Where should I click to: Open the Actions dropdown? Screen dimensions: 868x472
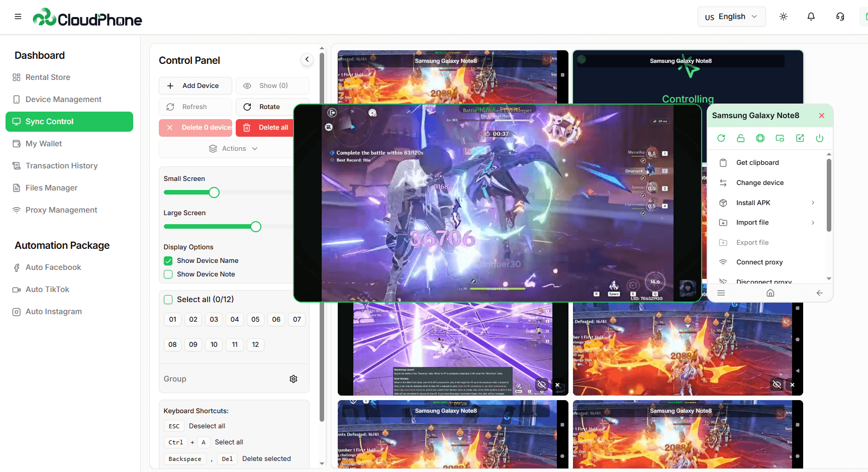(233, 148)
